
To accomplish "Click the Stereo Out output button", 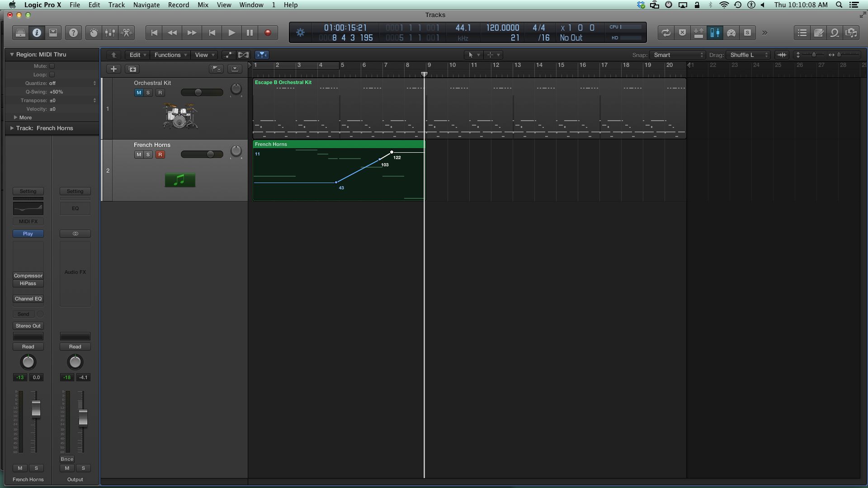I will (x=28, y=326).
